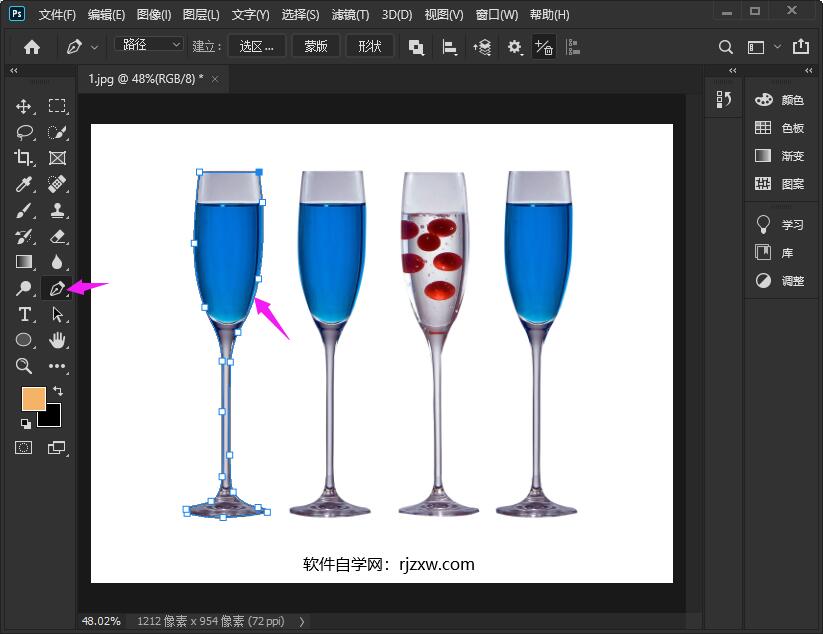Open path arrangement options
This screenshot has height=634, width=823.
482,48
